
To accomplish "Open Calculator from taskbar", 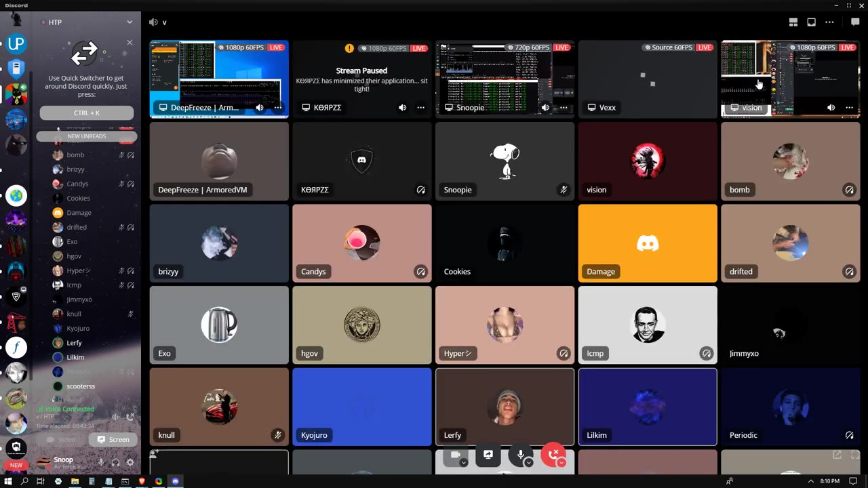I will [92, 481].
